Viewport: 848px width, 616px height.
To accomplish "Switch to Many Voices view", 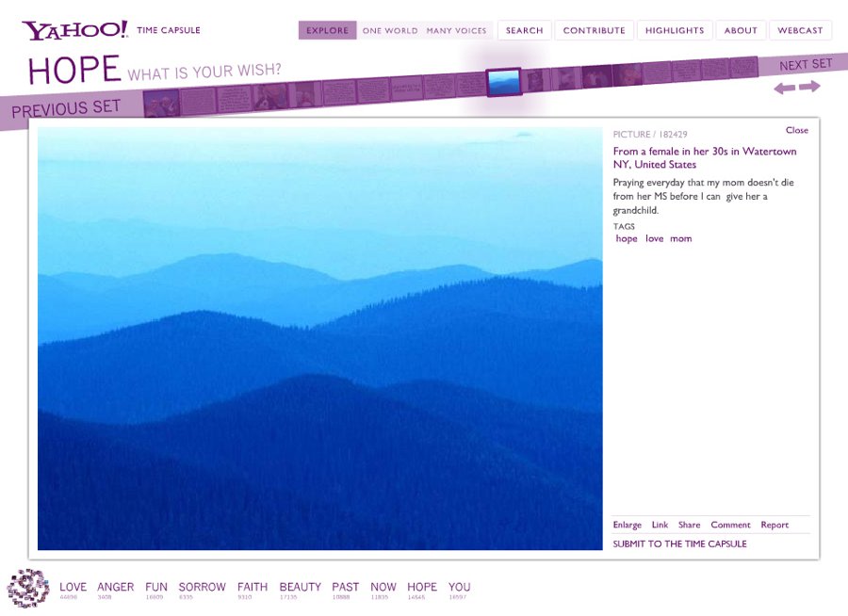I will 456,30.
